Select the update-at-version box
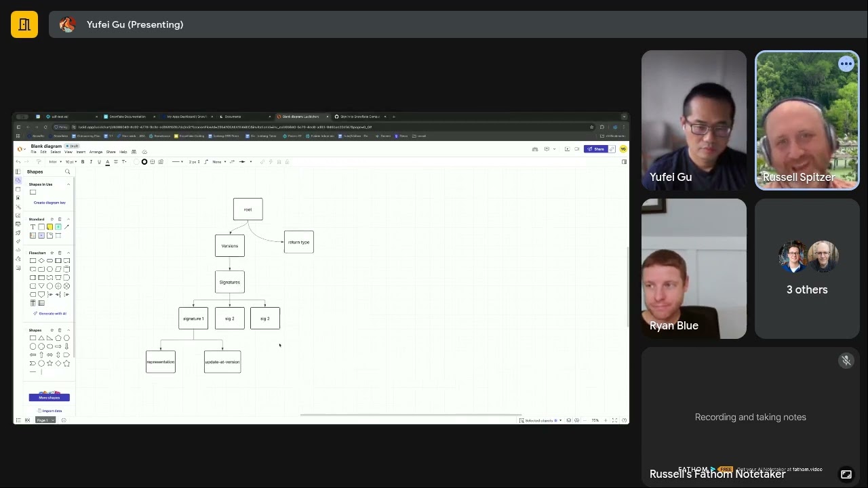This screenshot has height=488, width=868. pyautogui.click(x=222, y=362)
